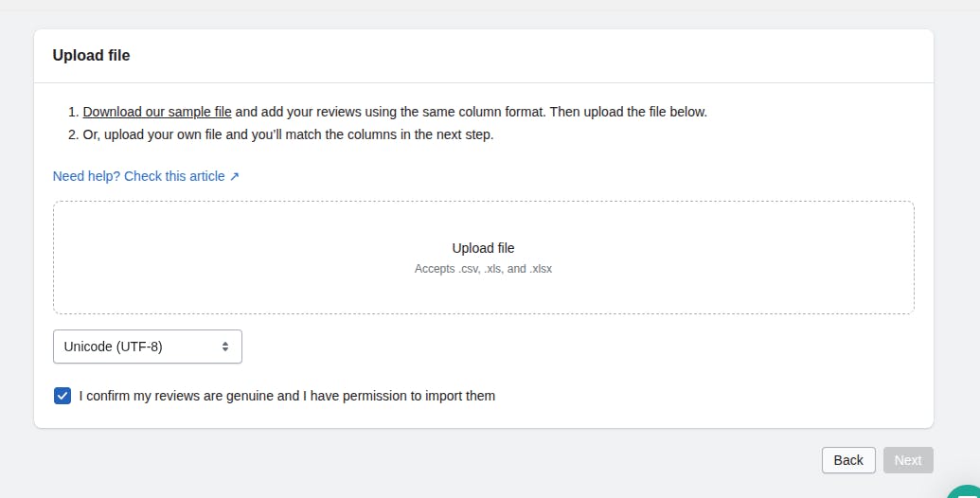The width and height of the screenshot is (980, 498).
Task: Click the checkmark in the blue confirm box
Action: tap(62, 396)
